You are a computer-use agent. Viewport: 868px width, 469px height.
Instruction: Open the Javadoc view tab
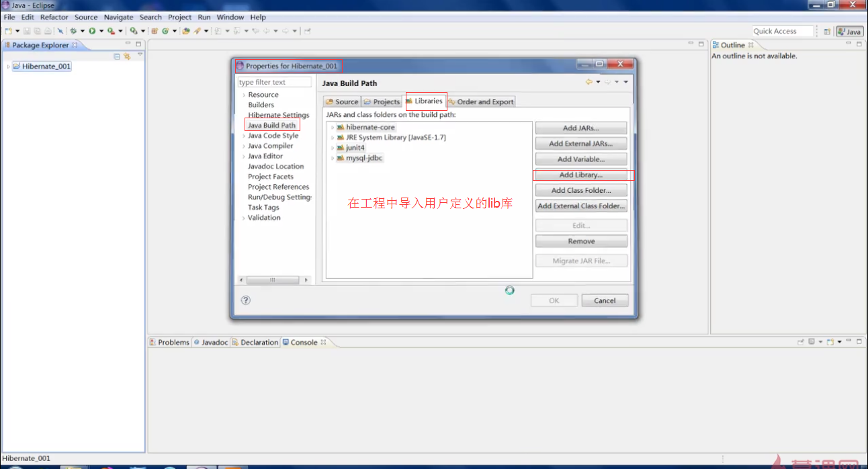tap(210, 342)
